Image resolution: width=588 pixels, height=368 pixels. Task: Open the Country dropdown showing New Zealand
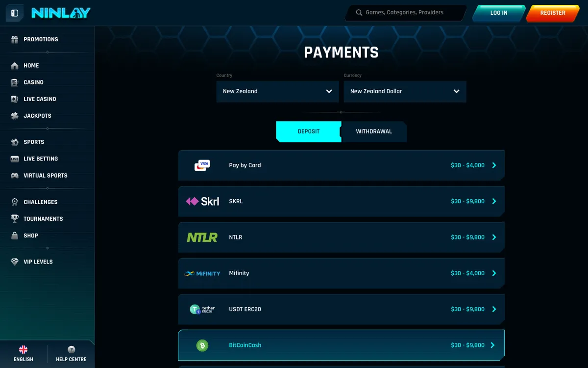(277, 91)
